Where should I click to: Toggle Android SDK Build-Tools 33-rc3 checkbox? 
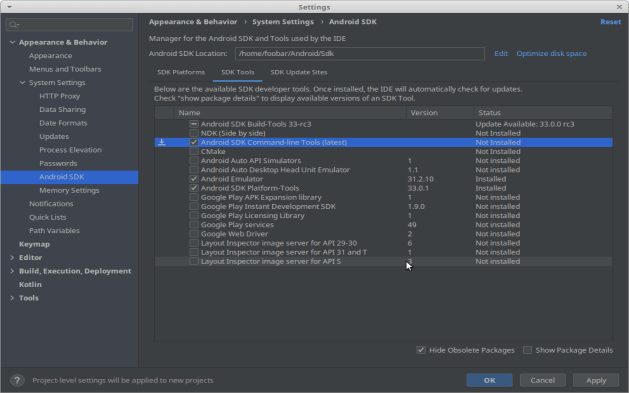pyautogui.click(x=194, y=124)
